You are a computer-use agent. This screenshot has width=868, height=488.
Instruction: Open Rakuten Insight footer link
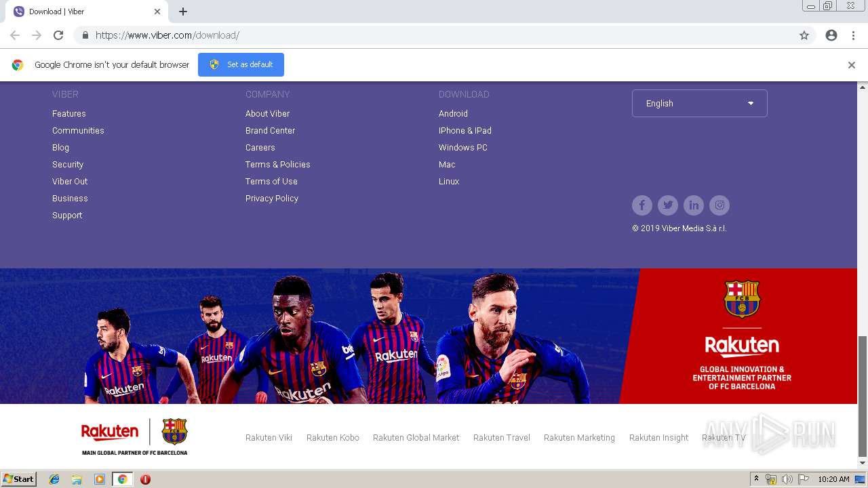(x=658, y=438)
